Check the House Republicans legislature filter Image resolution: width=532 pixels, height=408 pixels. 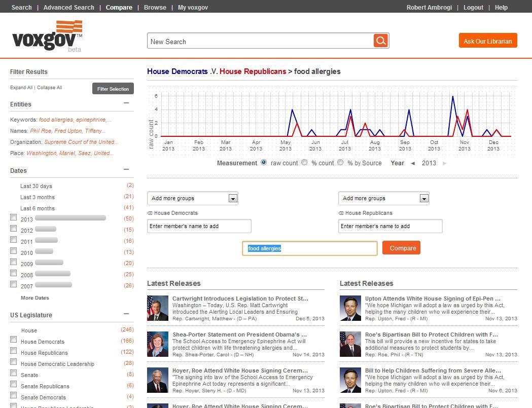14,351
